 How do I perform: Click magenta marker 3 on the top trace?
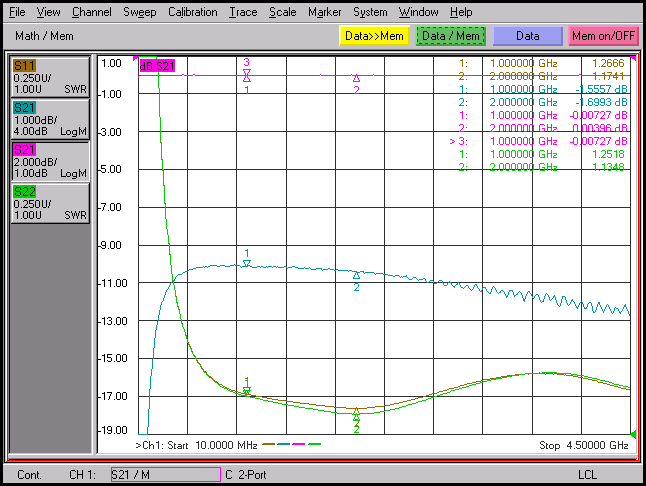coord(246,73)
